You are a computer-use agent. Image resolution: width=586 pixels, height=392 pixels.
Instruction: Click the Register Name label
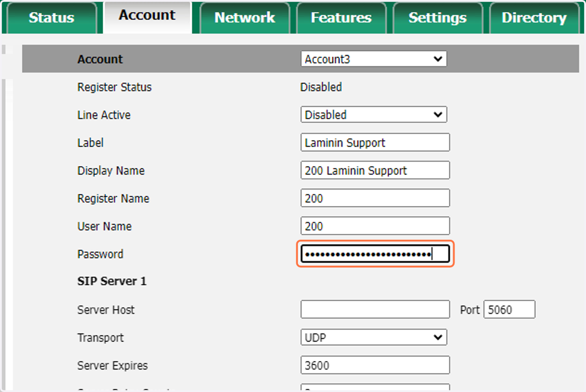pyautogui.click(x=113, y=199)
